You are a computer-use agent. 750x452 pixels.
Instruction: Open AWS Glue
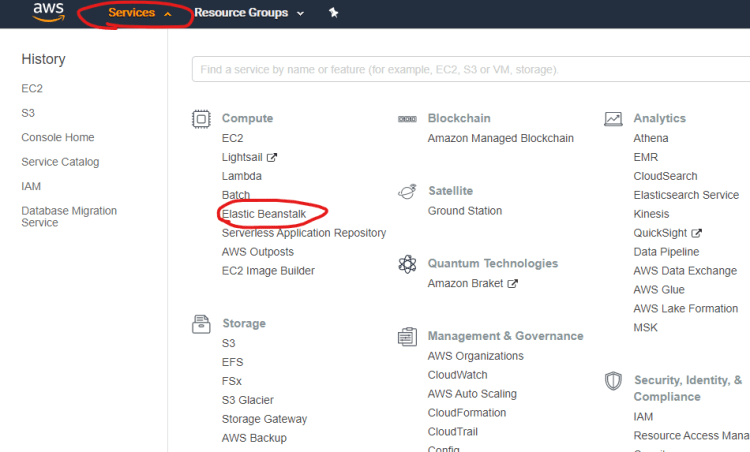(x=659, y=290)
